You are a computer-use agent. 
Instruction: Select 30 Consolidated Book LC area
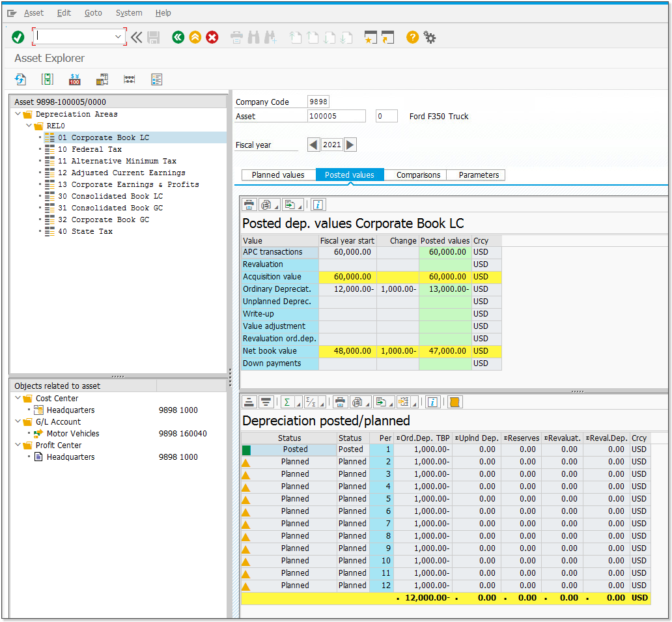click(x=111, y=196)
